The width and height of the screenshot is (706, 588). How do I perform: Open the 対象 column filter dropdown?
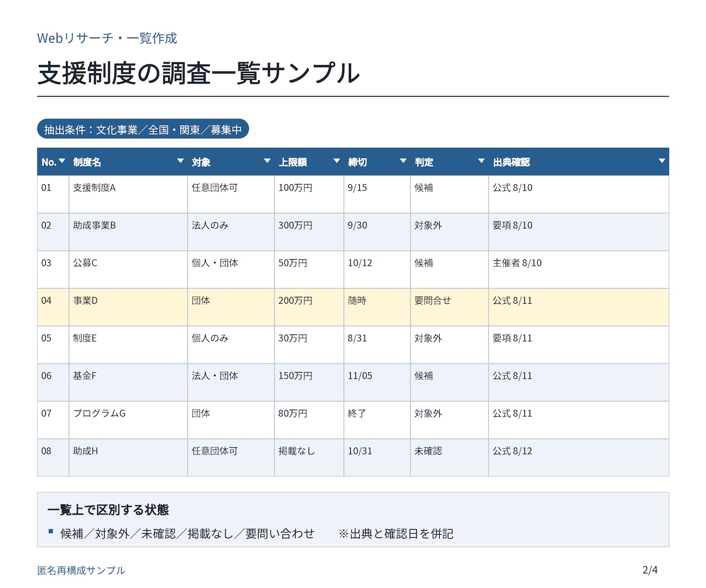(x=267, y=161)
